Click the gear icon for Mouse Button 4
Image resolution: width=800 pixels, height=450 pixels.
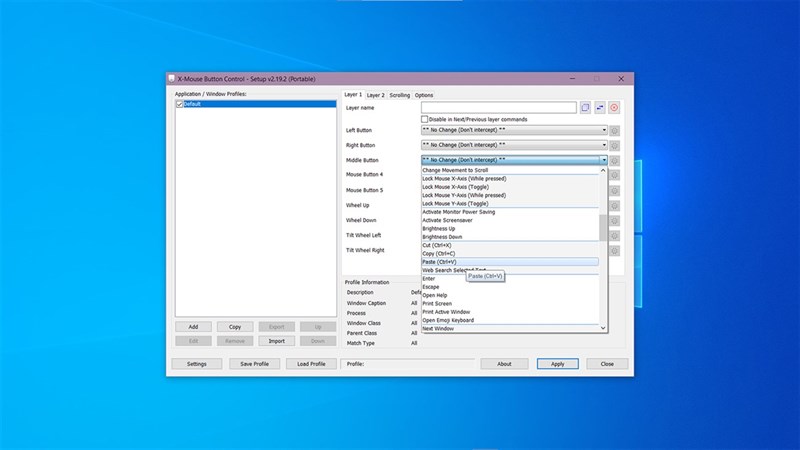[x=614, y=175]
